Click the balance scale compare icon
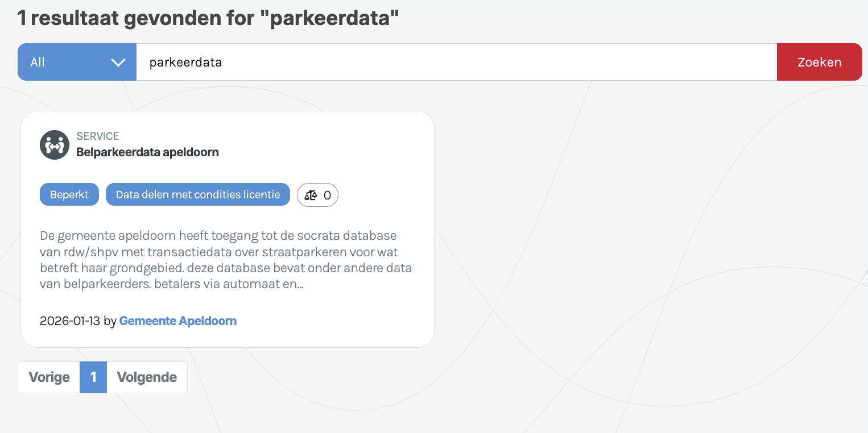The height and width of the screenshot is (433, 868). click(x=311, y=195)
